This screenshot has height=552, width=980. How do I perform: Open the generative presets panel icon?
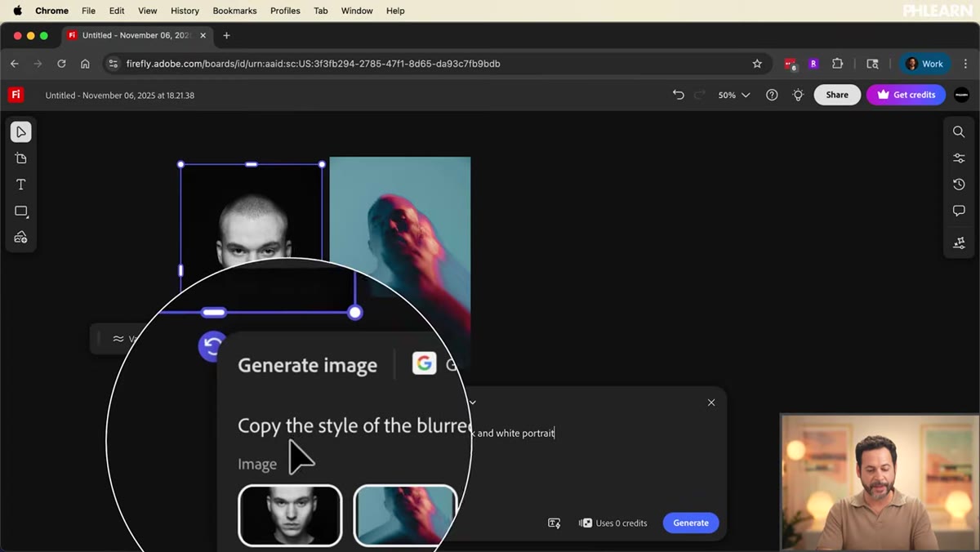(x=959, y=243)
